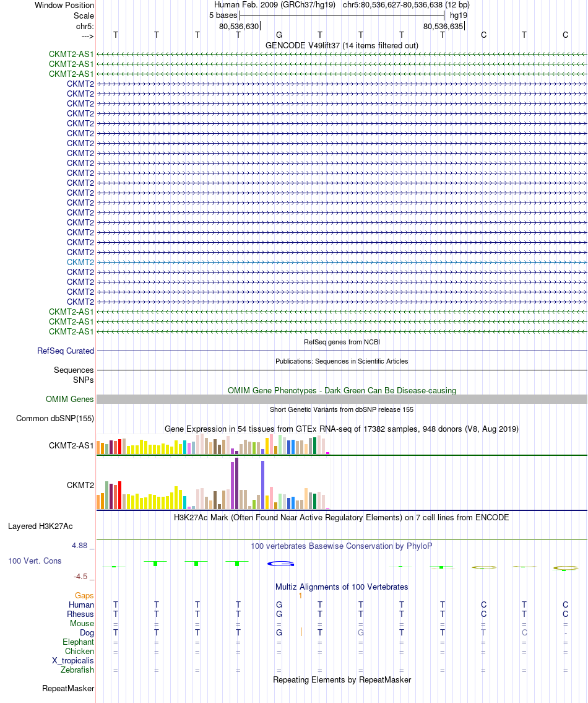
Task: Click the 4.88 upper conservation scale value
Action: point(80,546)
